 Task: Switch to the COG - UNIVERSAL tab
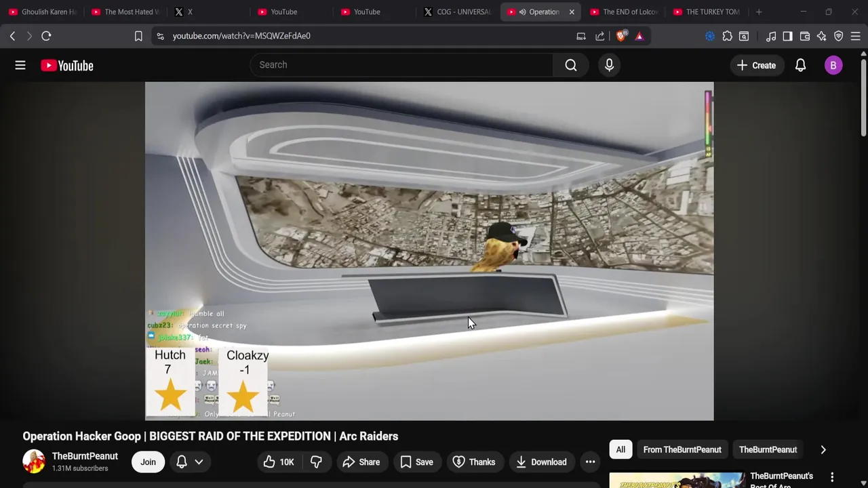pyautogui.click(x=458, y=12)
